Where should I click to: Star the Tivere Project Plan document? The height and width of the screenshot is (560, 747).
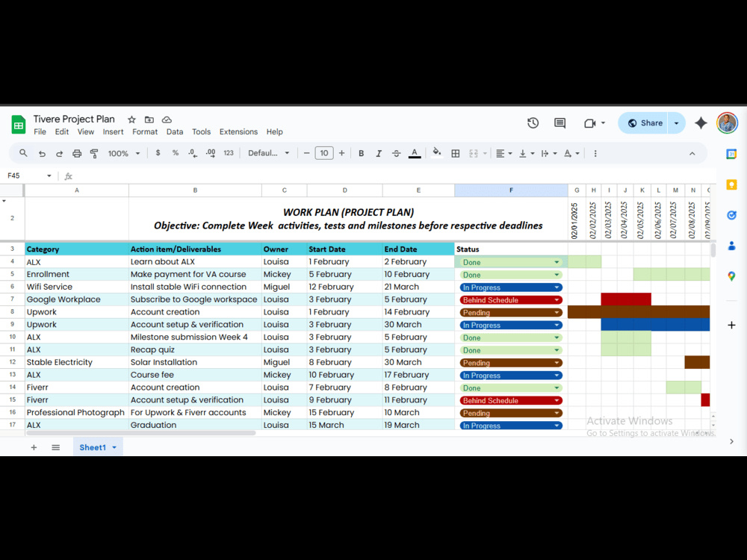132,119
